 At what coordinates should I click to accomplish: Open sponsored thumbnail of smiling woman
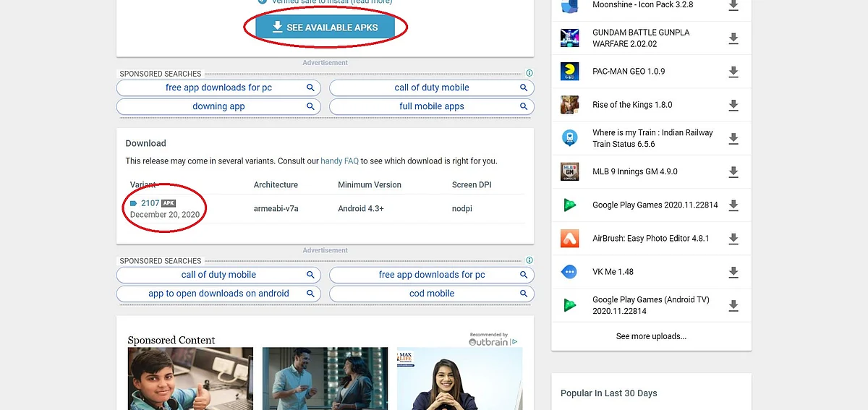(460, 379)
